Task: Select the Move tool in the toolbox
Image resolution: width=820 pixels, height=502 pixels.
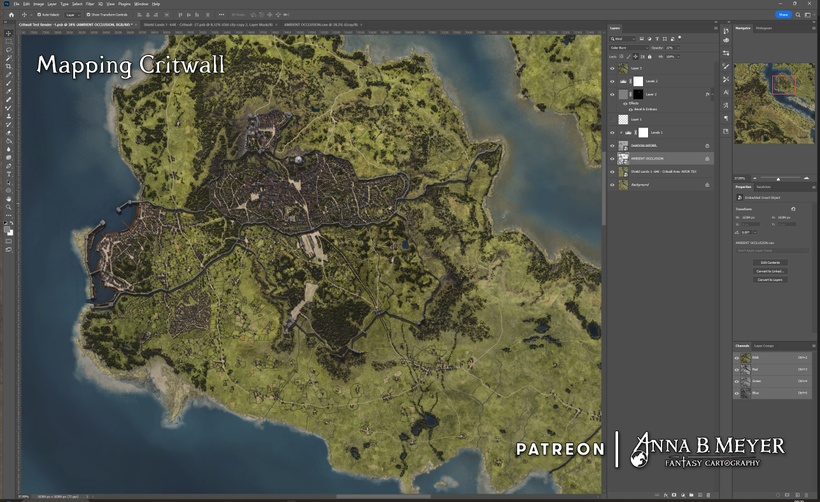Action: (x=8, y=33)
